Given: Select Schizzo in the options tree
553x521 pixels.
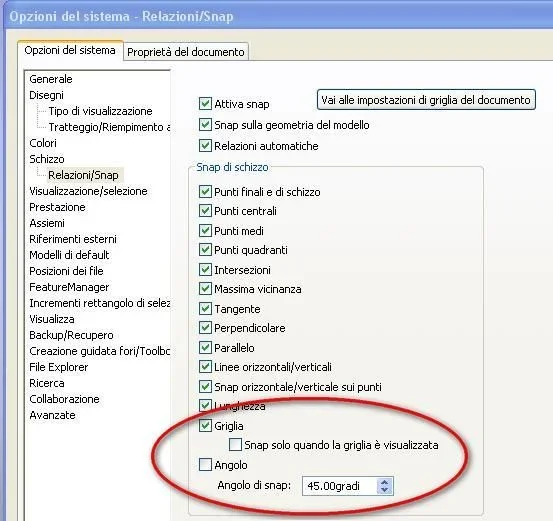Looking at the screenshot, I should (47, 159).
